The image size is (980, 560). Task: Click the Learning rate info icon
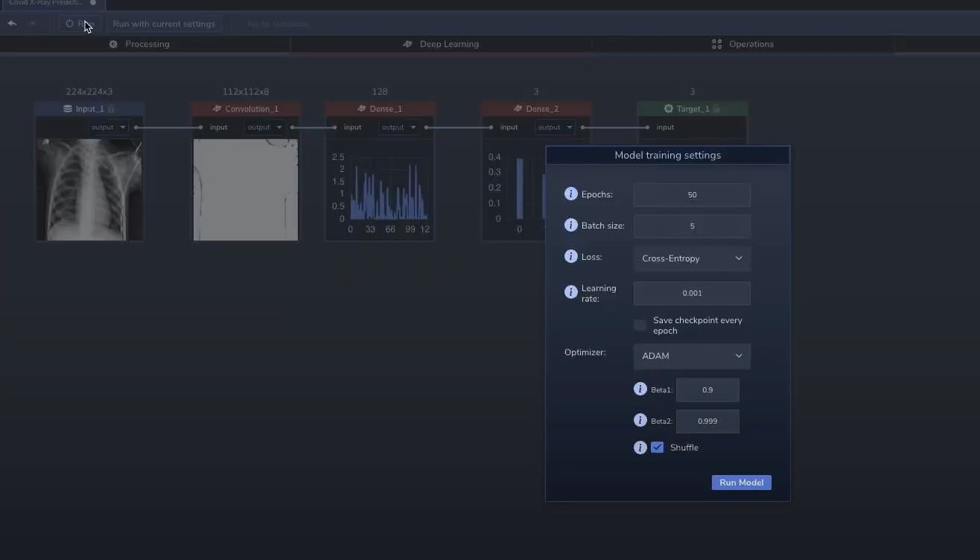pos(571,293)
